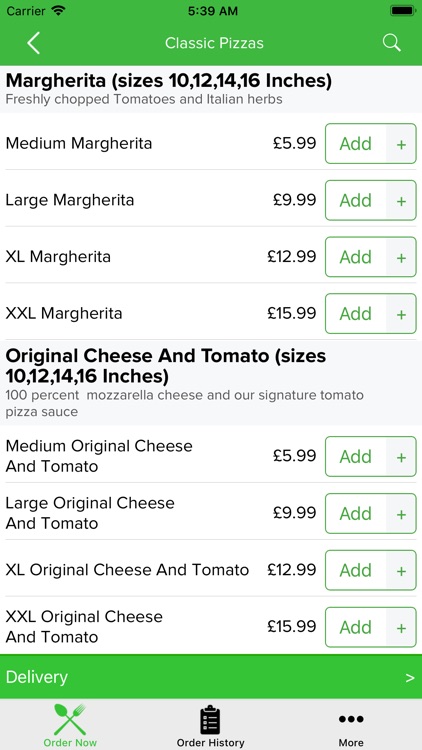Tap plus icon for XXL Margherita
422x750 pixels.
(x=401, y=314)
